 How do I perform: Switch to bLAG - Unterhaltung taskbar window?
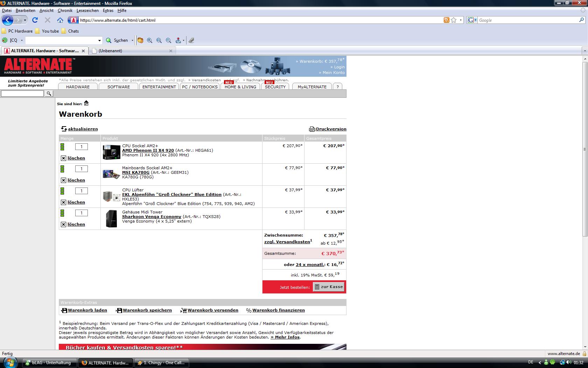point(50,363)
